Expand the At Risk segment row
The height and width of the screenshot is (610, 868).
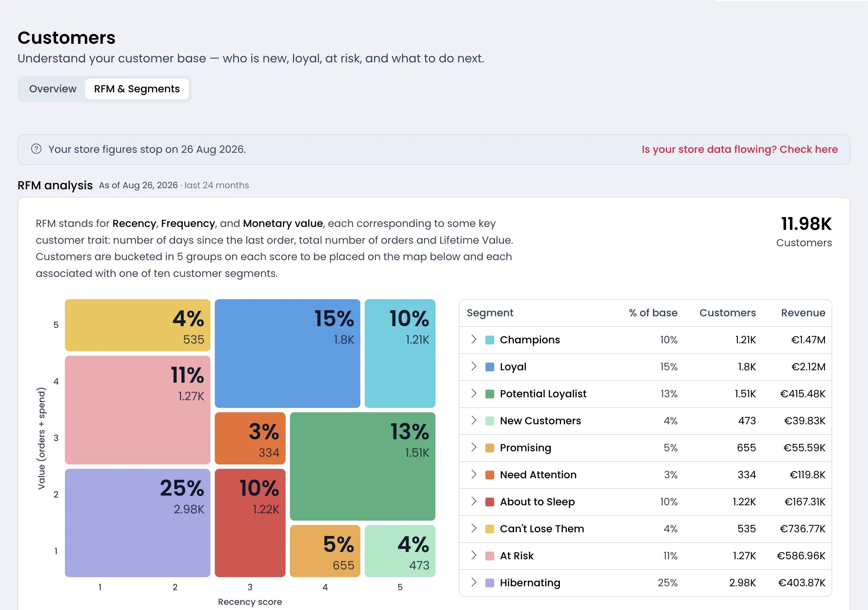point(474,555)
